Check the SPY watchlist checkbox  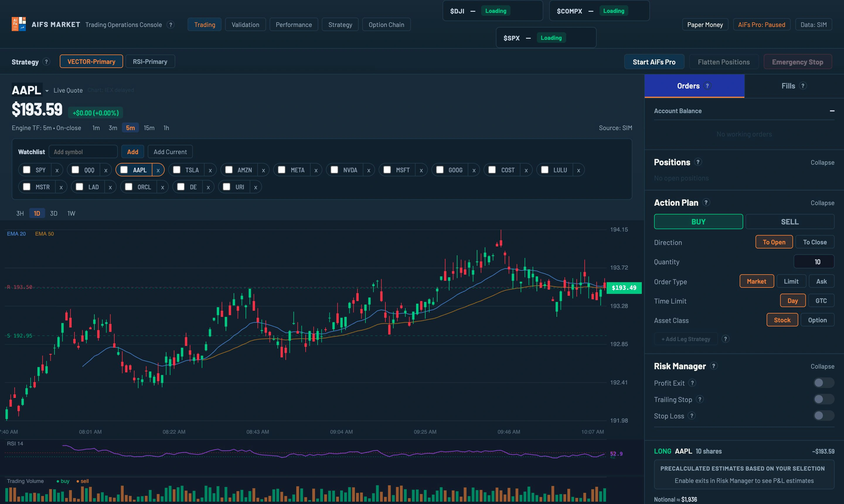click(26, 170)
